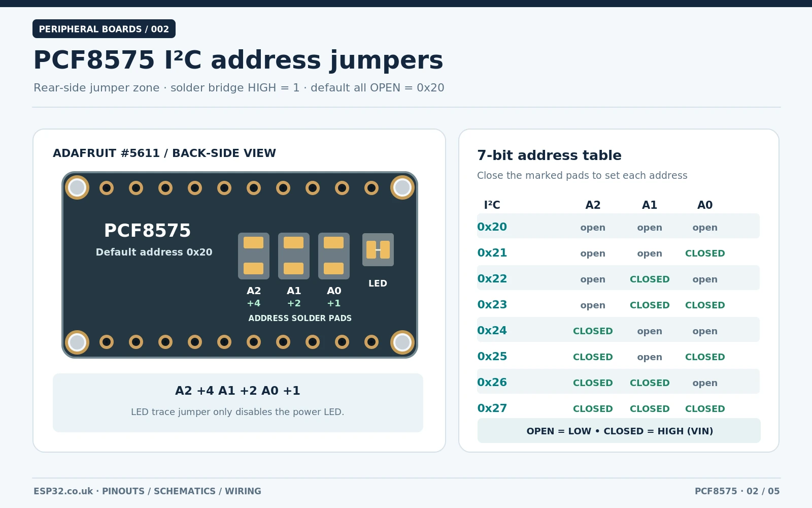Click the A0 solder pad jumper
Viewport: 812px width, 508px height.
pos(334,256)
